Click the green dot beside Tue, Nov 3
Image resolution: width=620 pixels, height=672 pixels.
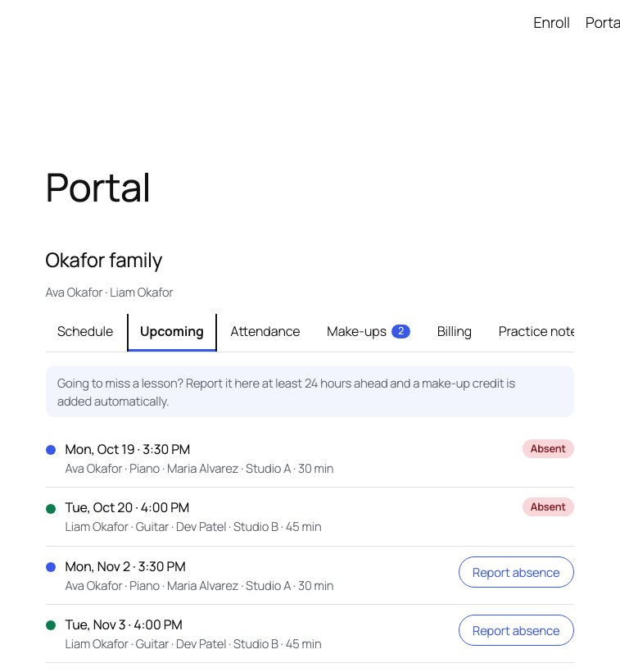coord(51,625)
